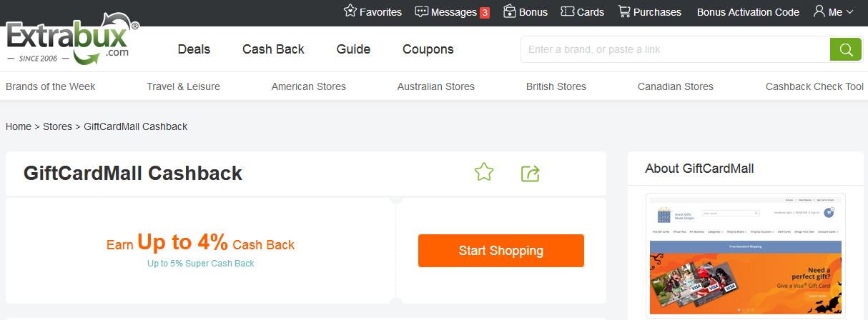868x320 pixels.
Task: Click the Favorites star icon in top bar
Action: [x=350, y=11]
